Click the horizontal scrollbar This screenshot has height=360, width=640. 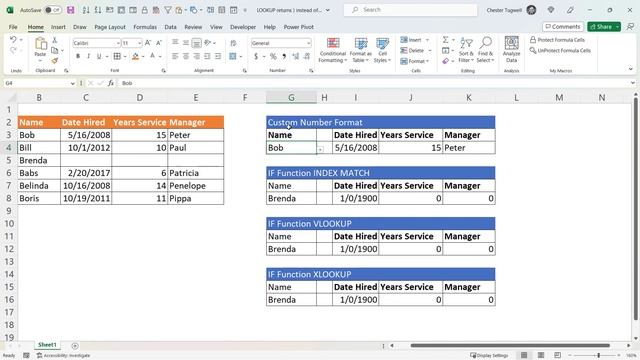(510, 346)
